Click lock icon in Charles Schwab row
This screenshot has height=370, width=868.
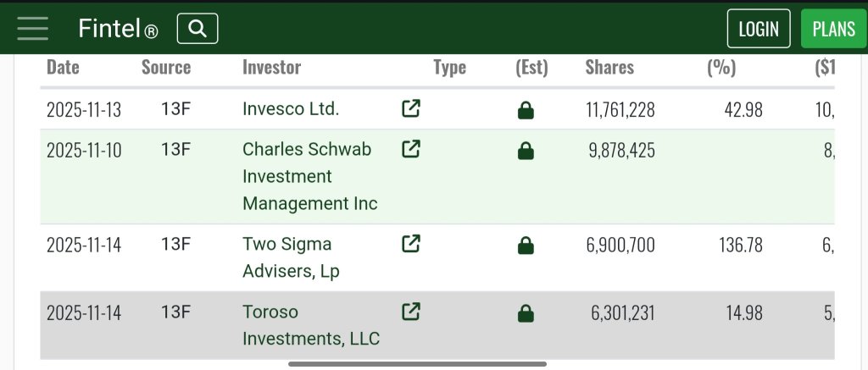point(526,152)
